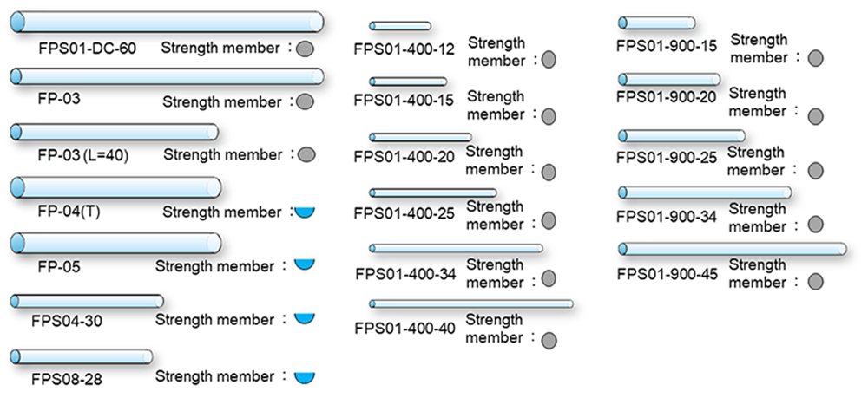Click the blue semicircle beside FP-05
This screenshot has width=868, height=398.
(x=304, y=264)
